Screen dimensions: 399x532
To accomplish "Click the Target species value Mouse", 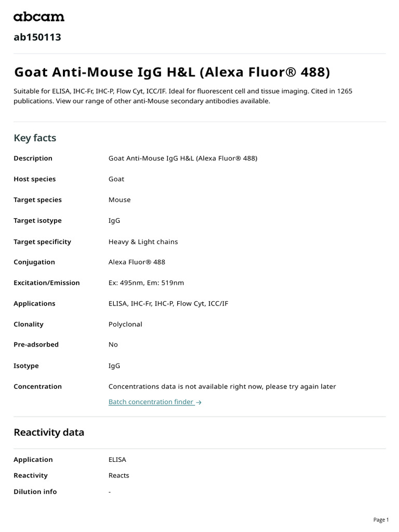I will pos(119,199).
